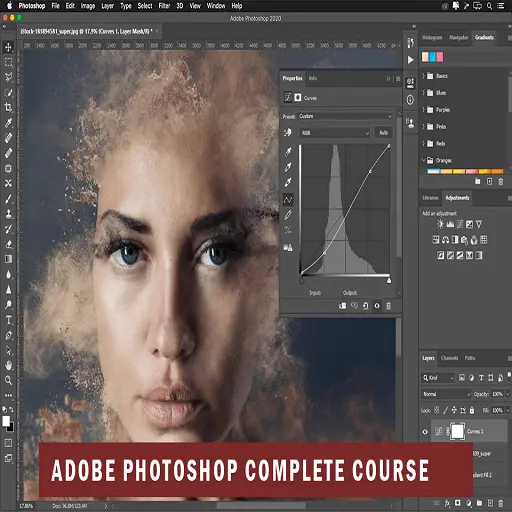This screenshot has height=512, width=512.
Task: Choose the draw curve pencil mode
Action: pyautogui.click(x=288, y=215)
